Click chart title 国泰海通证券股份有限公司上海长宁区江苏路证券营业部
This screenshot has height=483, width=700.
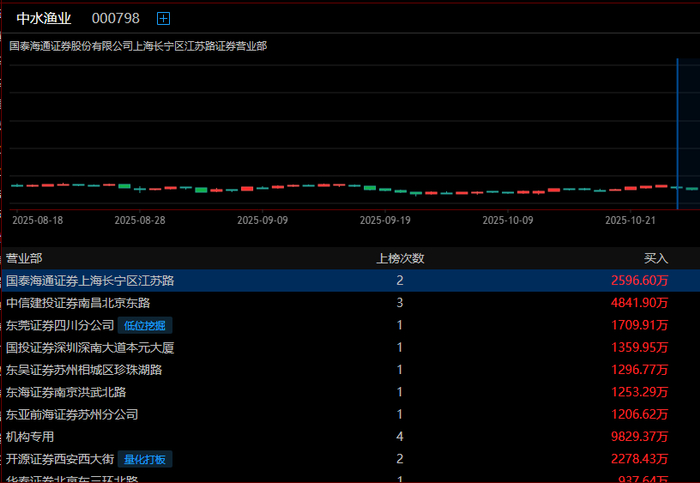pyautogui.click(x=138, y=46)
